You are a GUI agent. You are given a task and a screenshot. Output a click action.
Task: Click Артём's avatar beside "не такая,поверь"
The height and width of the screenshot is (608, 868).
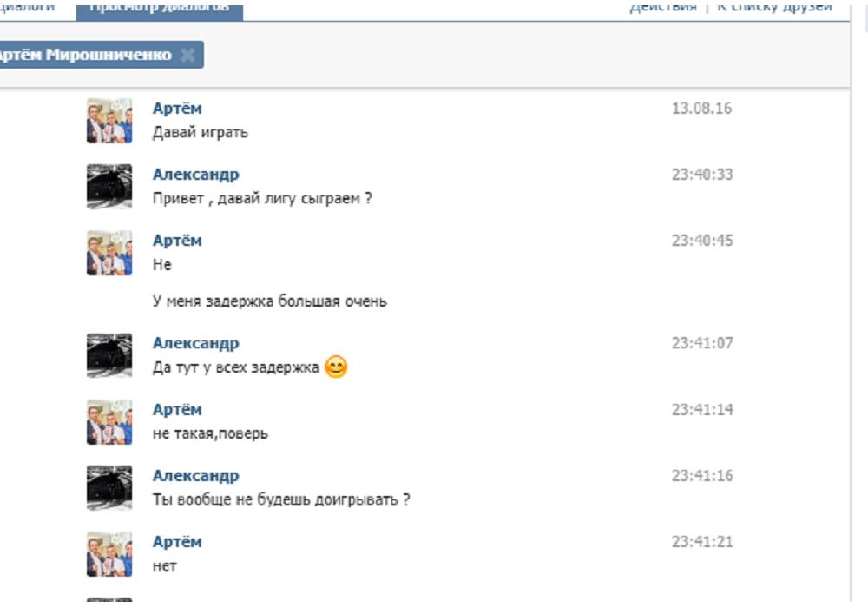(x=109, y=421)
